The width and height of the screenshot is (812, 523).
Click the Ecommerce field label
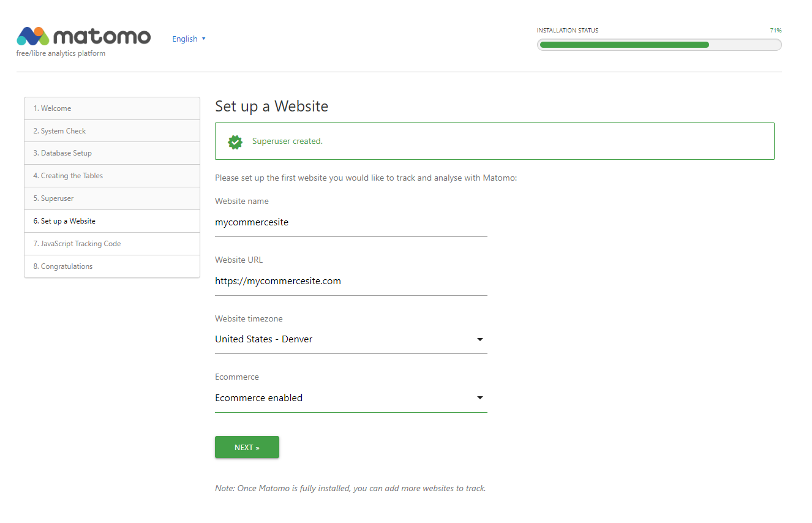pos(237,377)
